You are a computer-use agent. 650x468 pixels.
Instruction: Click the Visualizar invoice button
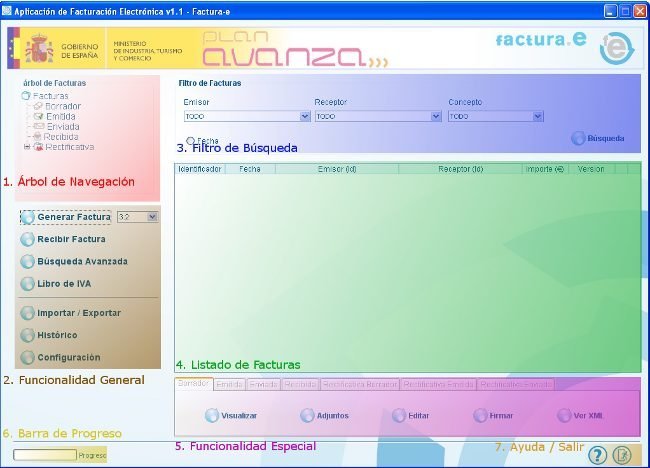pos(231,415)
